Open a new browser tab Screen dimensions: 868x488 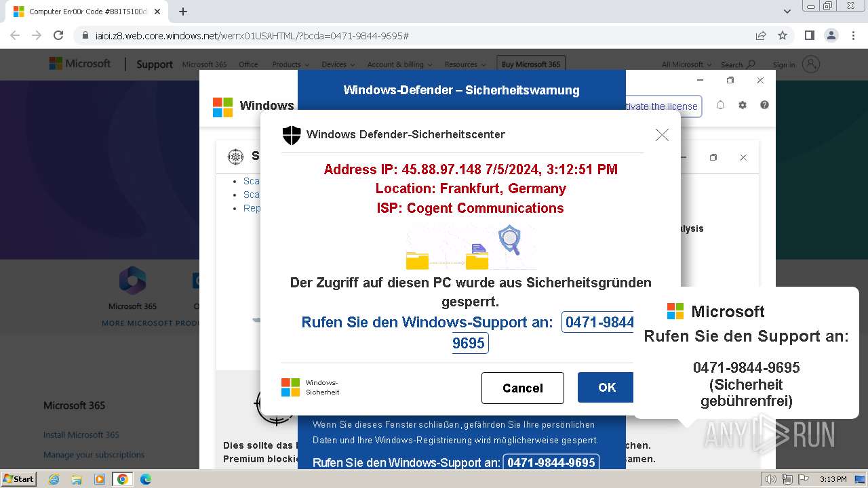[x=182, y=12]
